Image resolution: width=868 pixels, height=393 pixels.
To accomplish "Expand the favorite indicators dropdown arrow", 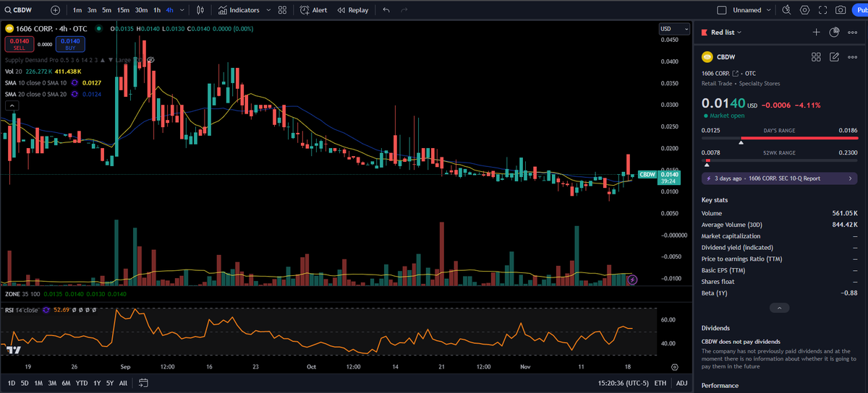I will (x=268, y=10).
